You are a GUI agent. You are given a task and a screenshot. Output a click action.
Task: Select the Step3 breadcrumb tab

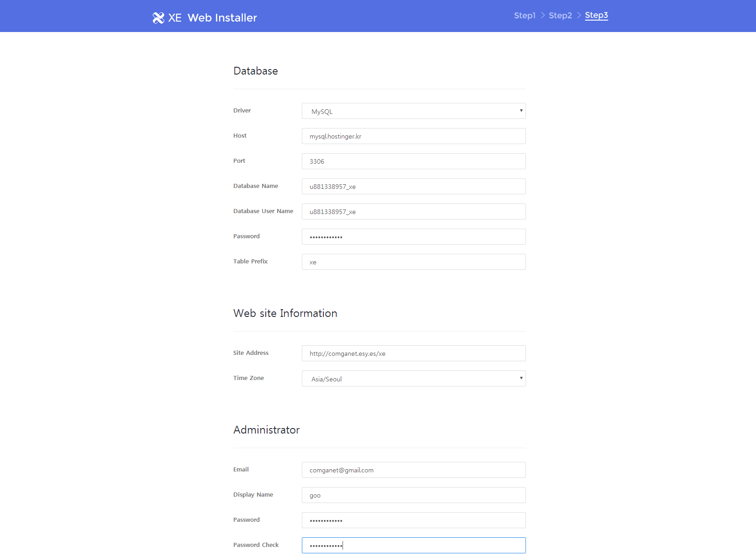click(x=596, y=15)
